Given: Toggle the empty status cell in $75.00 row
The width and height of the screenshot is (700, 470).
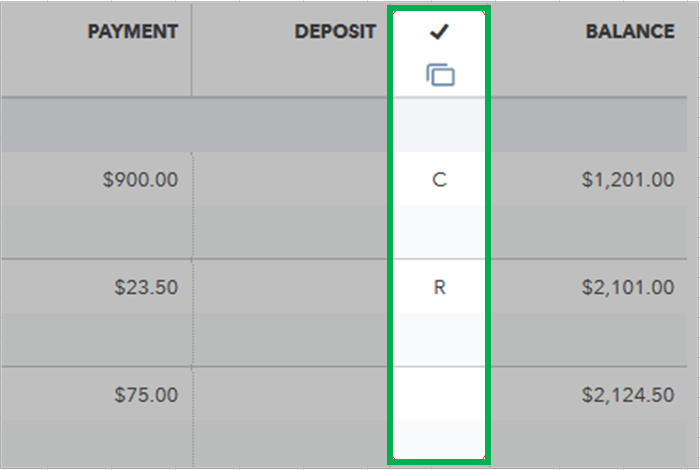Looking at the screenshot, I should click(x=439, y=395).
